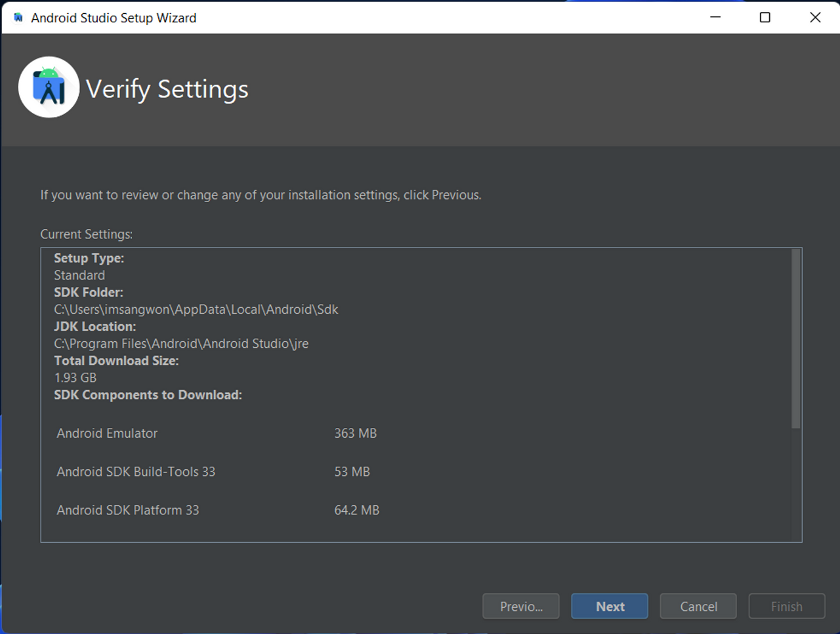Click SDK Components to Download heading
This screenshot has width=840, height=634.
click(x=148, y=394)
